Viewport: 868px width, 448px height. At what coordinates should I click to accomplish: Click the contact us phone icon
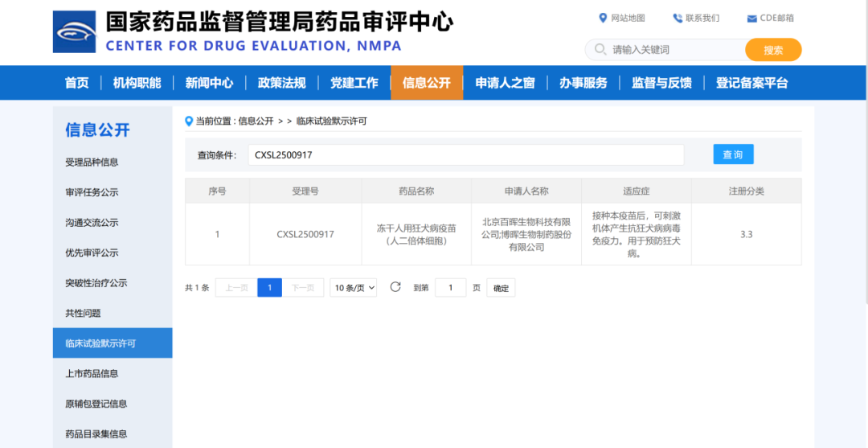678,18
